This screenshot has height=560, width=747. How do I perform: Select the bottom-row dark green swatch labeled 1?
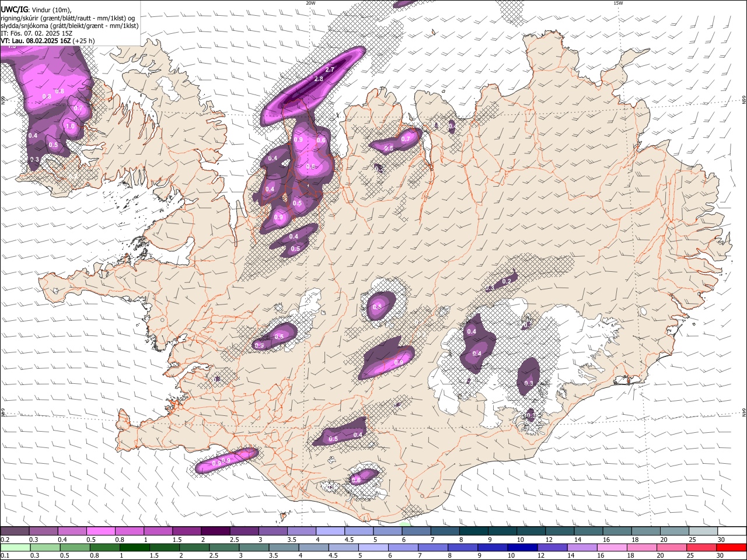pyautogui.click(x=134, y=547)
